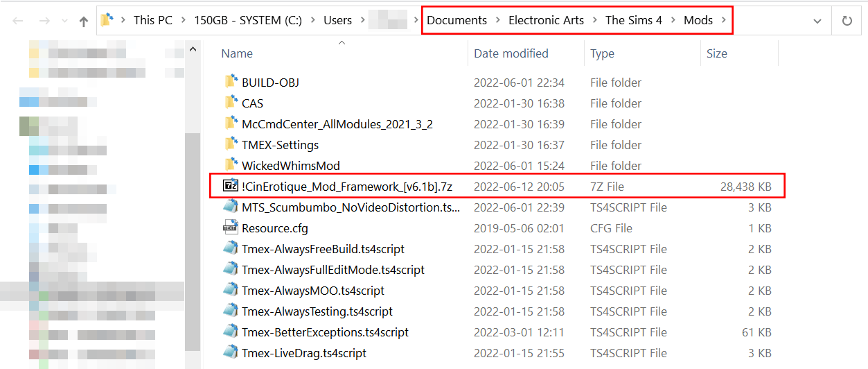868x369 pixels.
Task: Expand chevron after The Sims 4 breadcrumb
Action: tap(673, 20)
